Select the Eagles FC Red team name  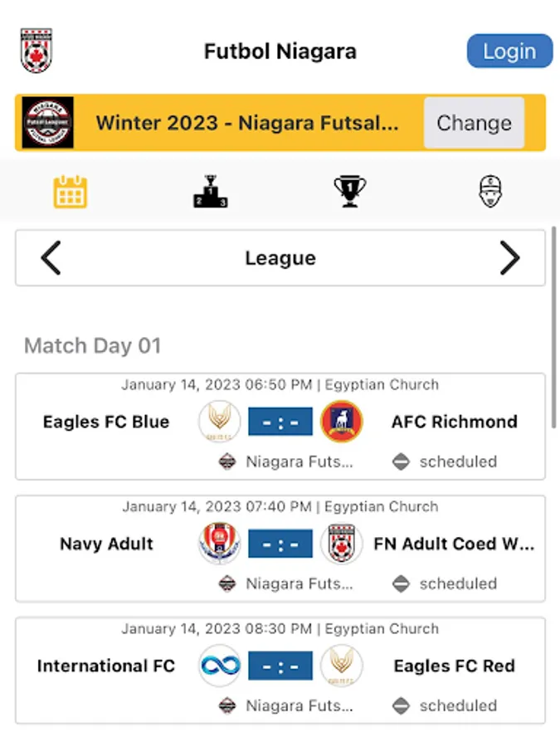(455, 666)
